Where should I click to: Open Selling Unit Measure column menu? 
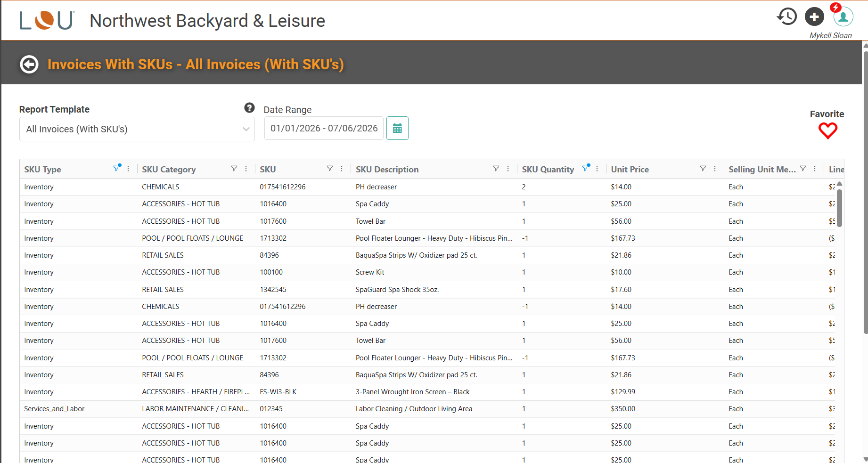point(815,169)
